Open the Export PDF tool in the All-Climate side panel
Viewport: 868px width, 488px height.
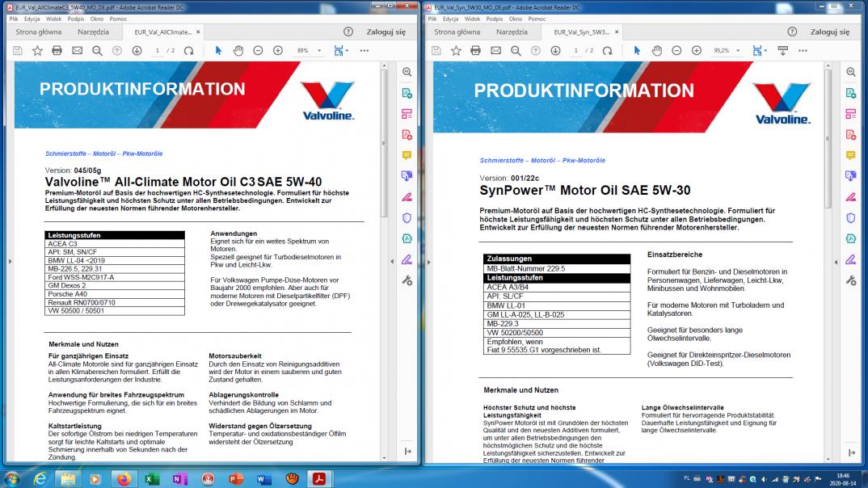pos(407,93)
